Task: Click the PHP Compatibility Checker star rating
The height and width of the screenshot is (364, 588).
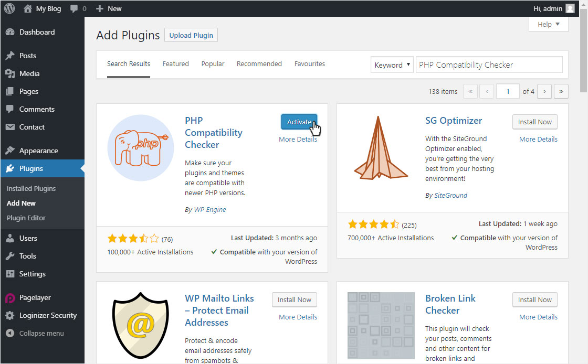Action: tap(133, 239)
